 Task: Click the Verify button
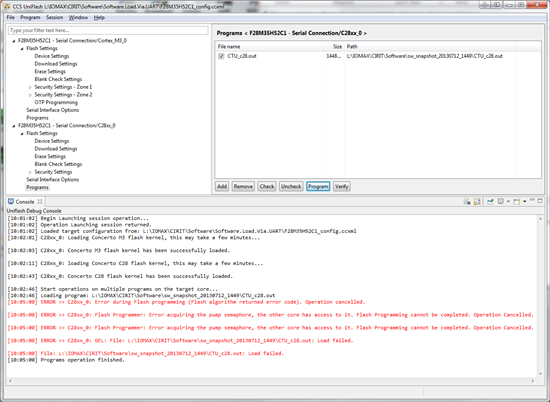(342, 186)
